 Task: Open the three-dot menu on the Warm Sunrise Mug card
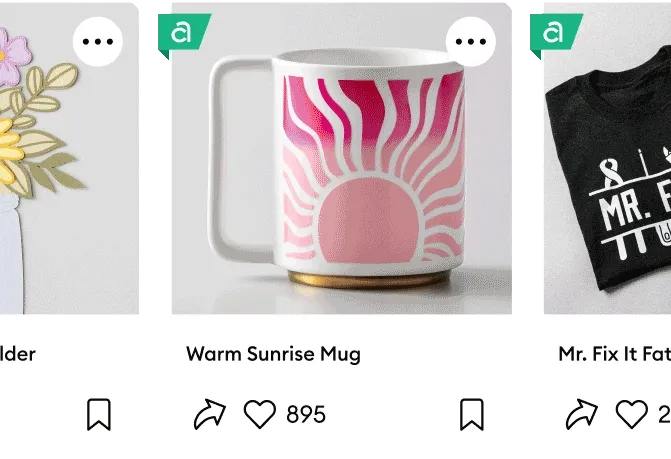[471, 41]
